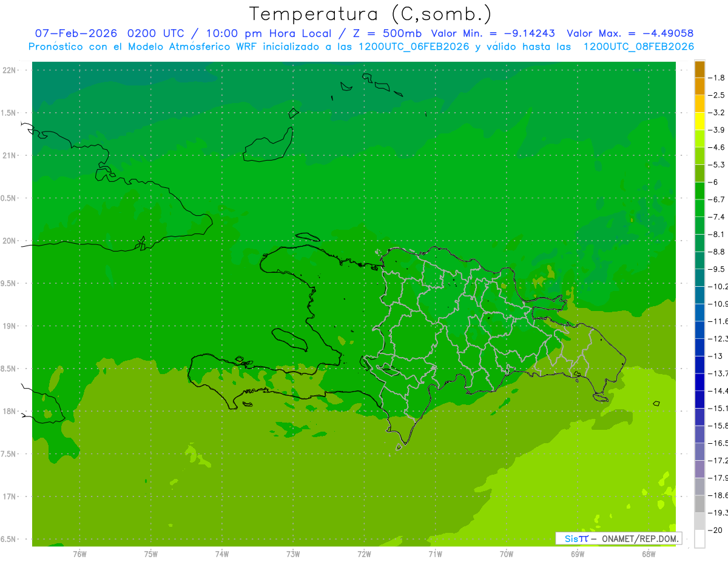Click the 74W longitude axis label
728x562 pixels.
[x=222, y=554]
